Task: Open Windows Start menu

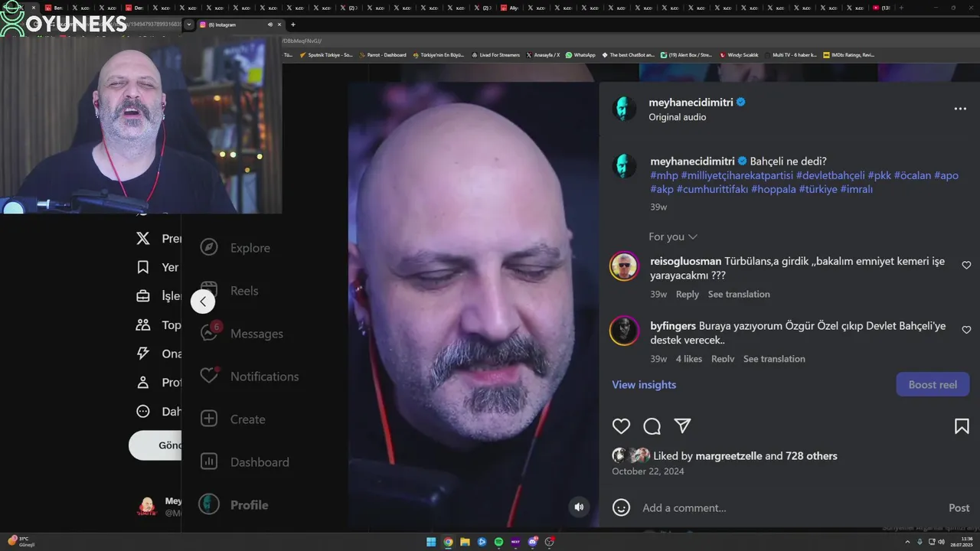Action: (x=431, y=542)
